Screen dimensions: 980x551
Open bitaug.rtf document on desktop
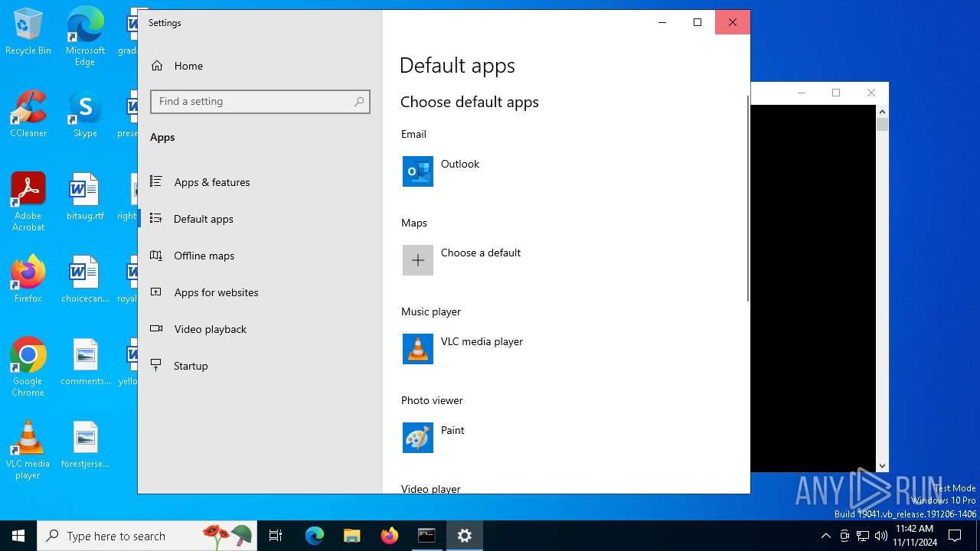[85, 197]
